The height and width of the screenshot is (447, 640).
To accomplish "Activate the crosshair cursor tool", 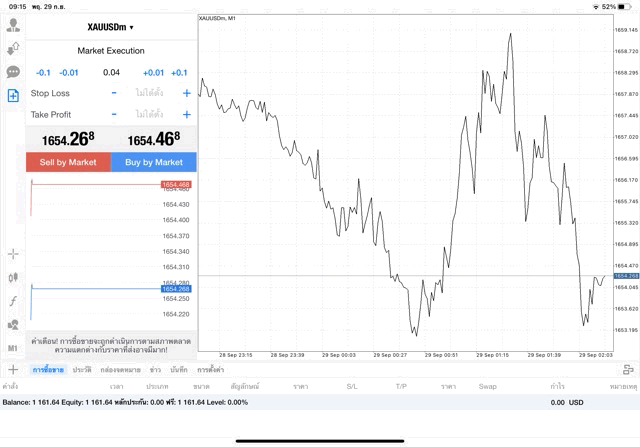I will (x=13, y=255).
